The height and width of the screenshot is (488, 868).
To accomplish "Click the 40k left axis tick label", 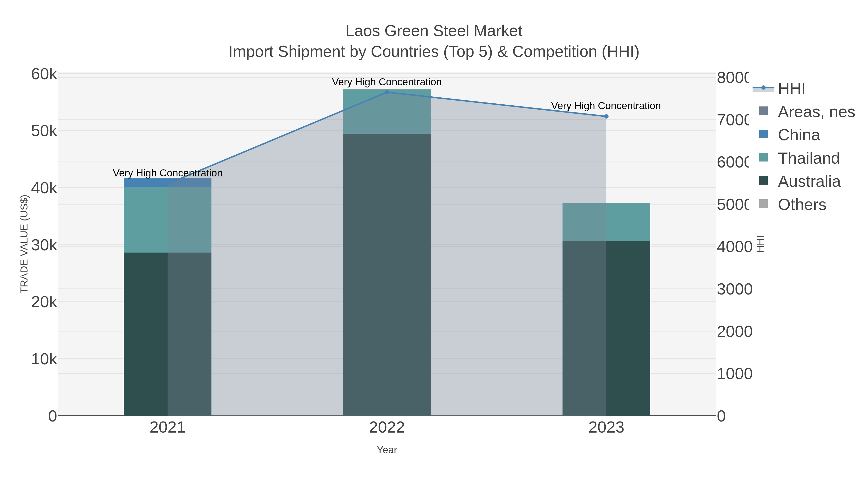I will tap(44, 188).
